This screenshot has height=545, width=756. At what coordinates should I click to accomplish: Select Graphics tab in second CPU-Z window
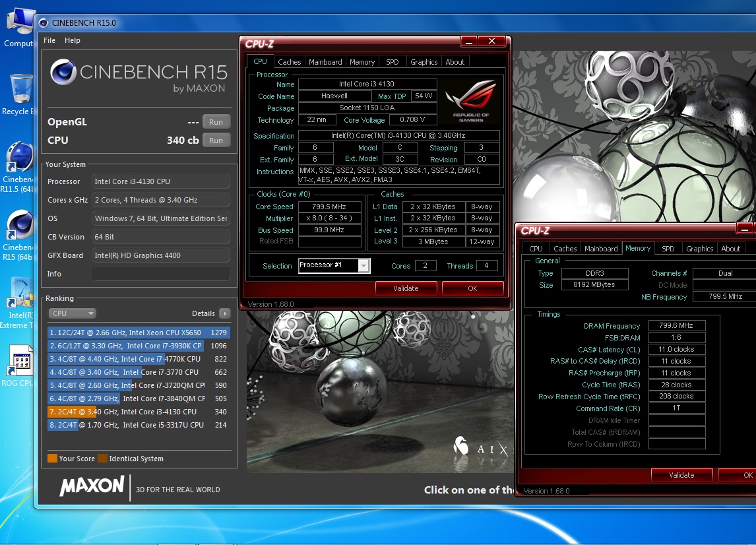[699, 248]
